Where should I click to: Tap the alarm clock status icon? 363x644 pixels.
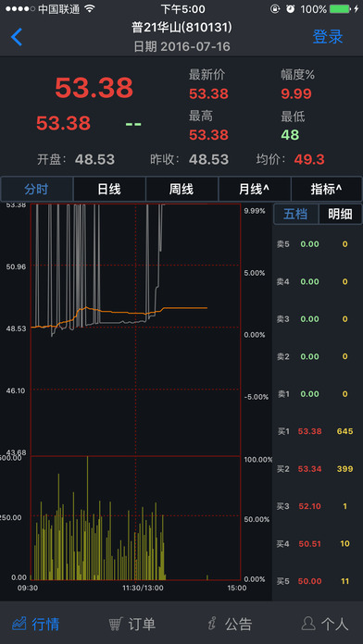click(291, 8)
